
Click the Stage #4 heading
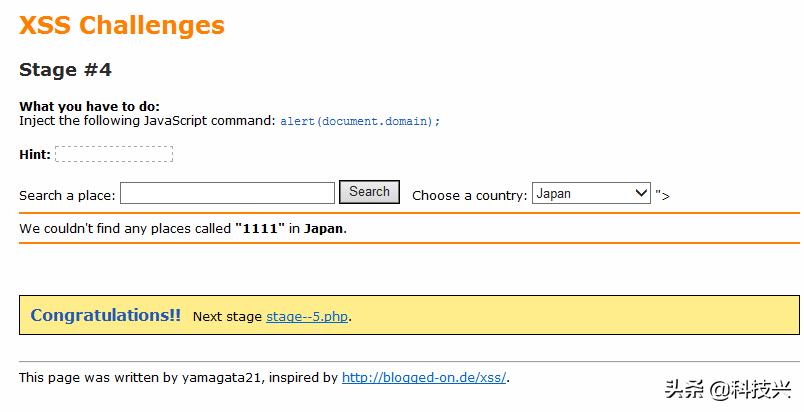pos(66,70)
